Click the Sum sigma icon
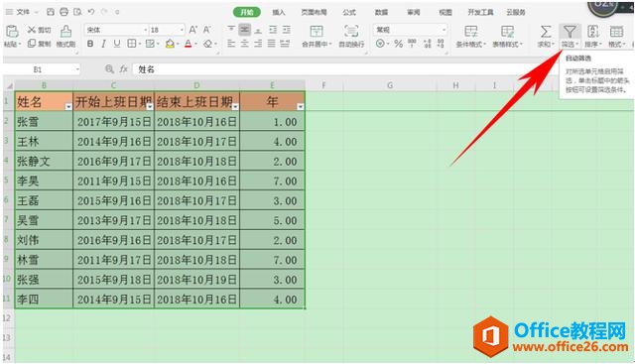The height and width of the screenshot is (364, 635). [546, 32]
